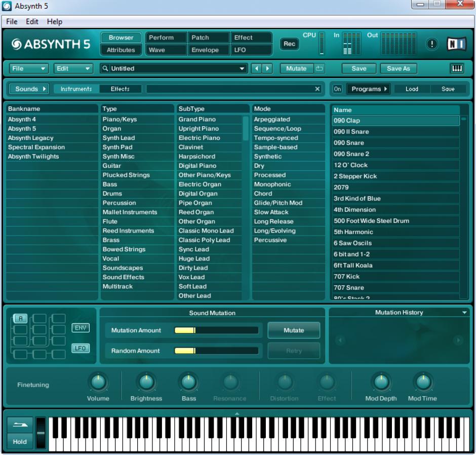Toggle the Attributes view button
The width and height of the screenshot is (476, 455).
121,50
